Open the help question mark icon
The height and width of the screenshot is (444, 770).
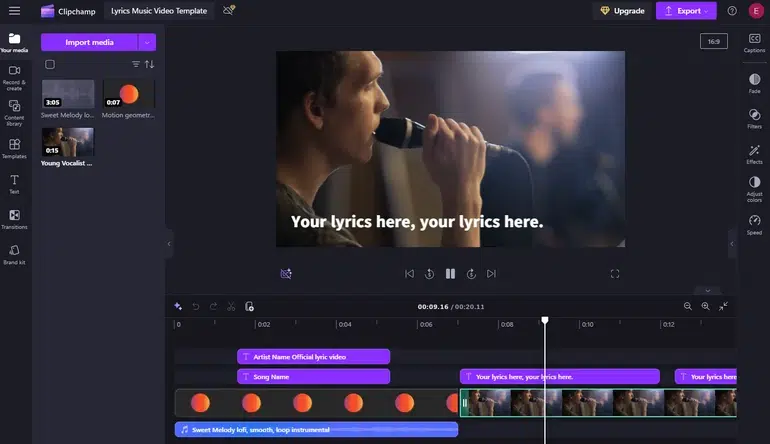point(732,11)
